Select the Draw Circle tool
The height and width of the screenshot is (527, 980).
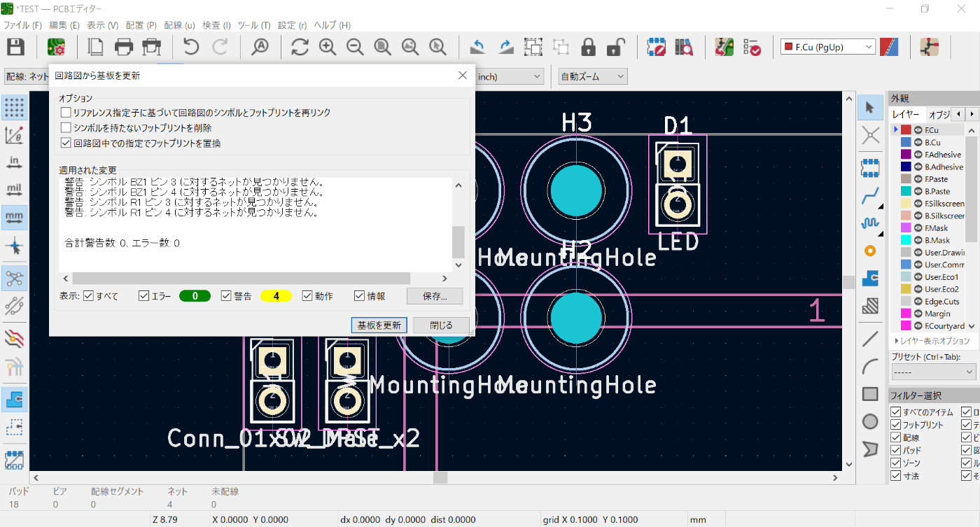click(870, 421)
